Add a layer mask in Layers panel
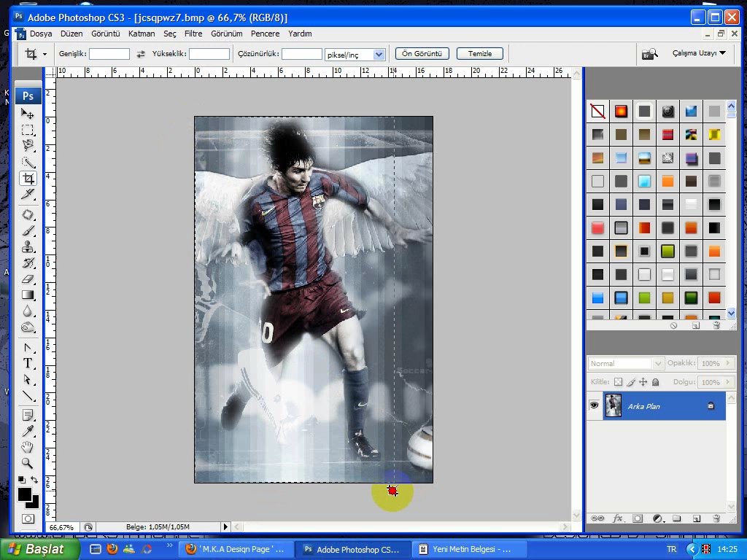 click(x=638, y=518)
